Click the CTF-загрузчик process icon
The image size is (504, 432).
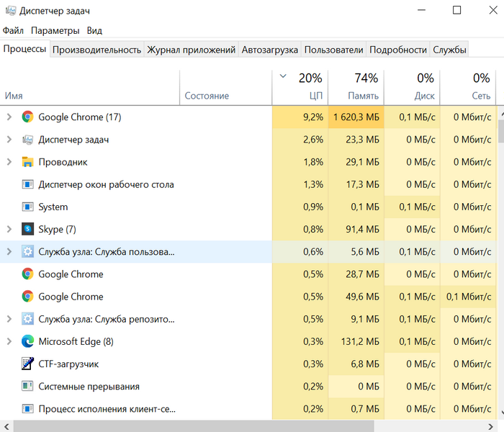point(28,364)
